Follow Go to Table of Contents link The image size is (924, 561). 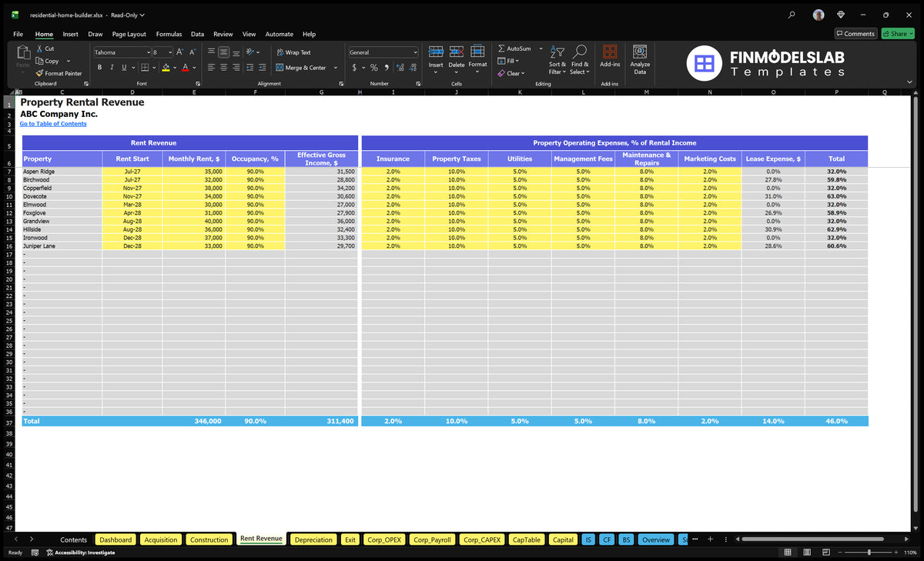click(53, 124)
